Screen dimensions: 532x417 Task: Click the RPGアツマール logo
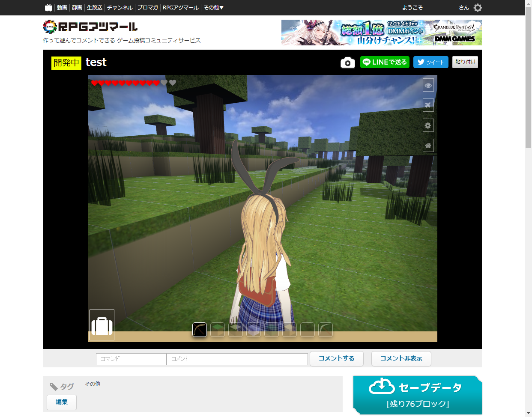89,27
